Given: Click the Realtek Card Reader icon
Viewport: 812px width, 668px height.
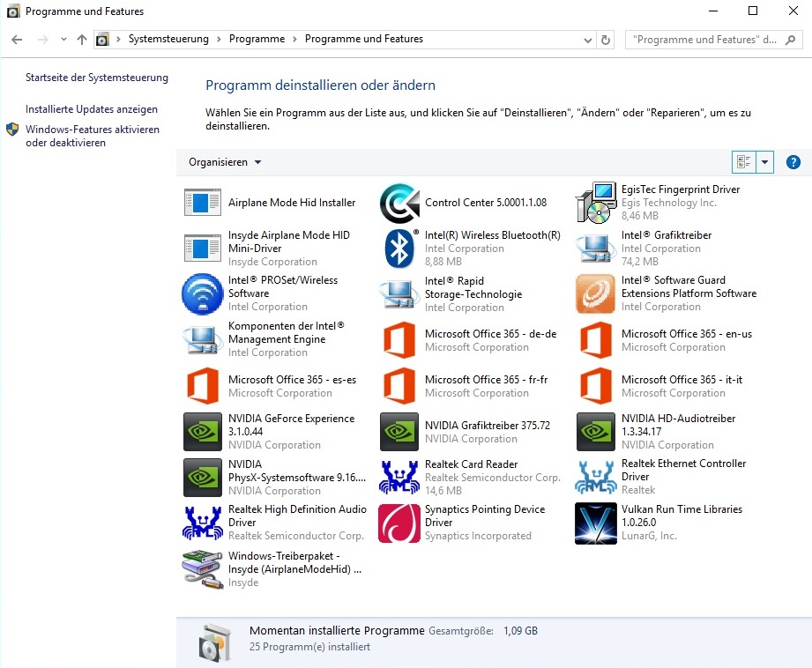Looking at the screenshot, I should point(399,477).
